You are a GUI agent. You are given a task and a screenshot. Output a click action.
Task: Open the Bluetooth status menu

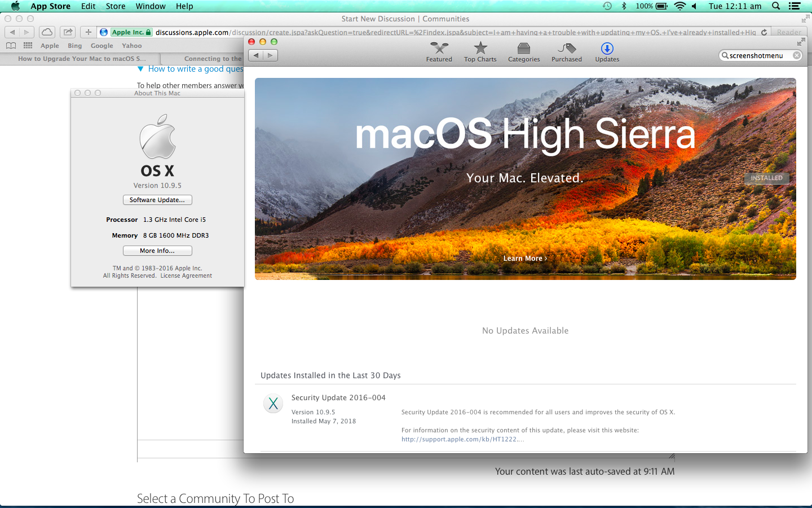point(624,6)
